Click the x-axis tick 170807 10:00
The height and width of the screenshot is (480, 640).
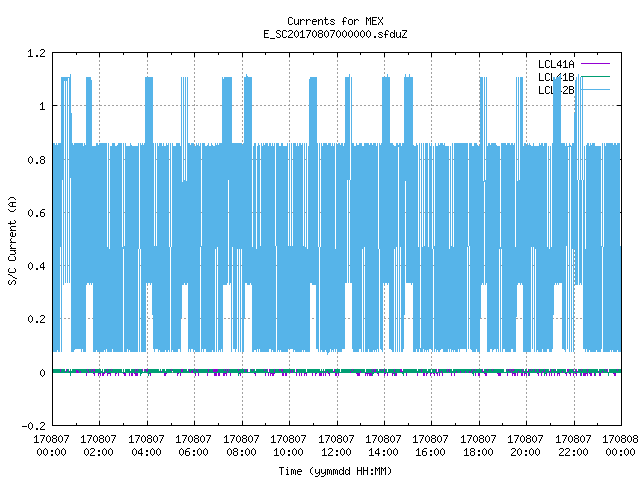click(289, 446)
